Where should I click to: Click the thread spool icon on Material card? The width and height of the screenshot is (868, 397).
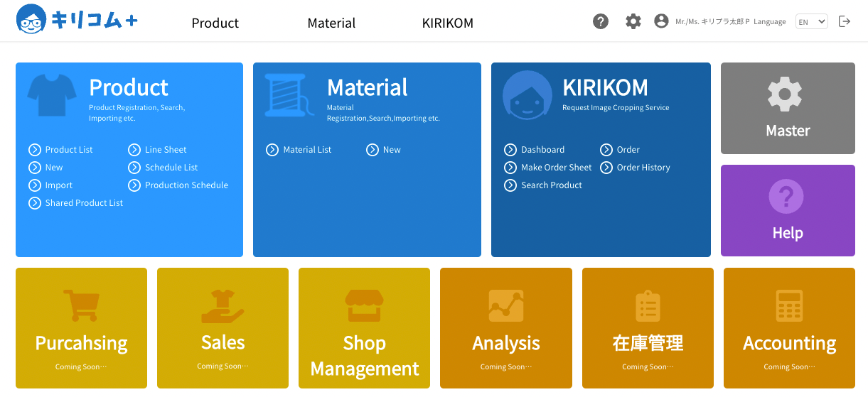[289, 95]
